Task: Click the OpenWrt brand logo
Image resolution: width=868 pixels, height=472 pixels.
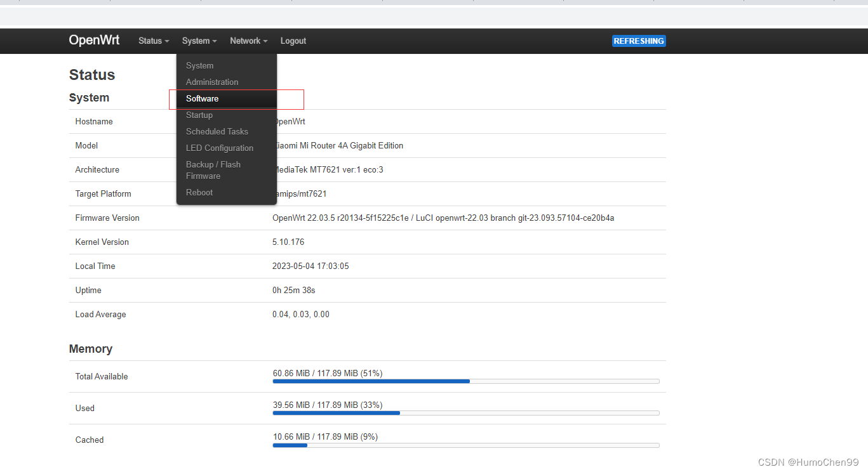Action: [94, 40]
